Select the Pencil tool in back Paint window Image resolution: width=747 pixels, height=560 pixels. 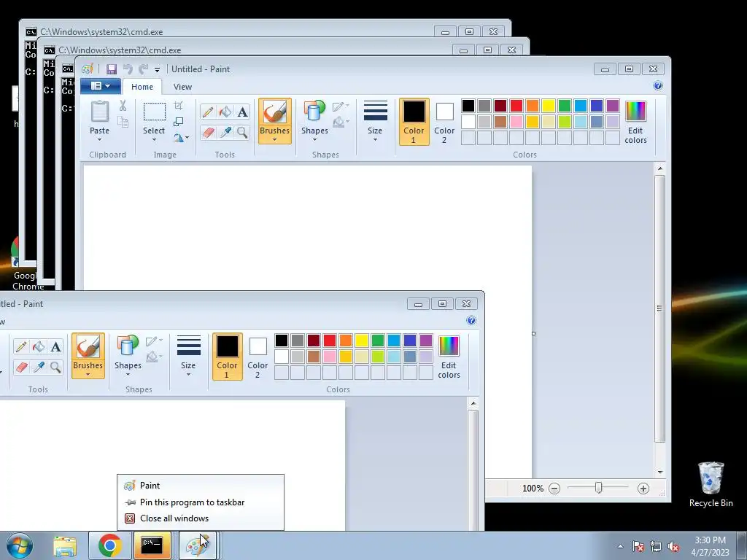click(x=208, y=112)
